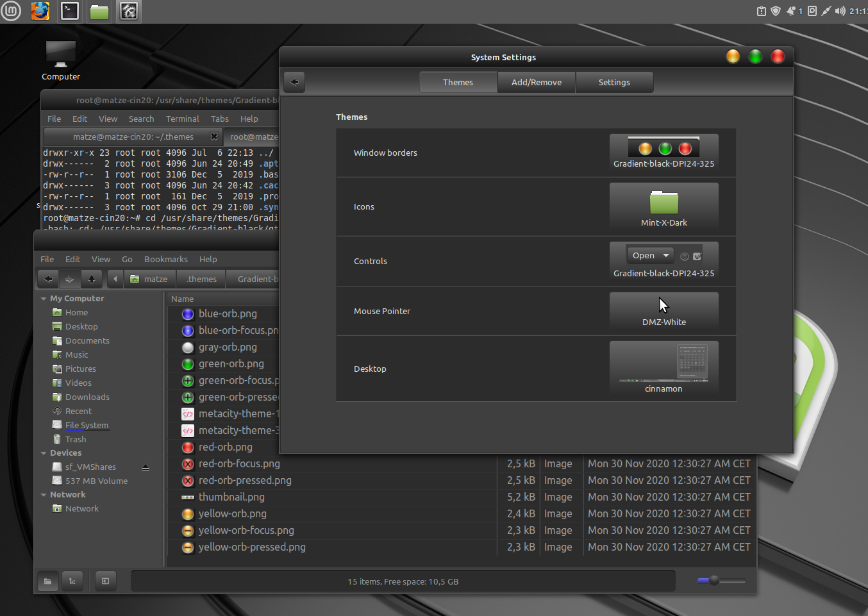The width and height of the screenshot is (868, 616).
Task: Show tree view in the file manager sidebar
Action: click(x=72, y=581)
